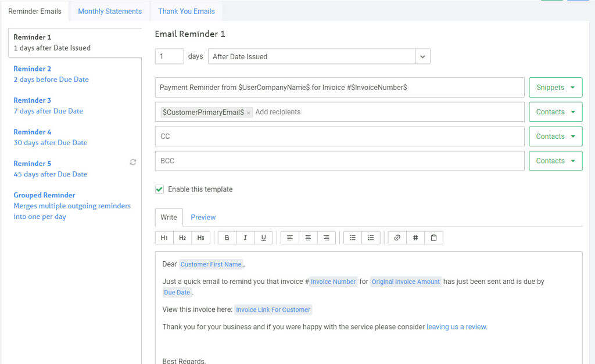
Task: Click the clipboard icon in the toolbar
Action: [433, 237]
